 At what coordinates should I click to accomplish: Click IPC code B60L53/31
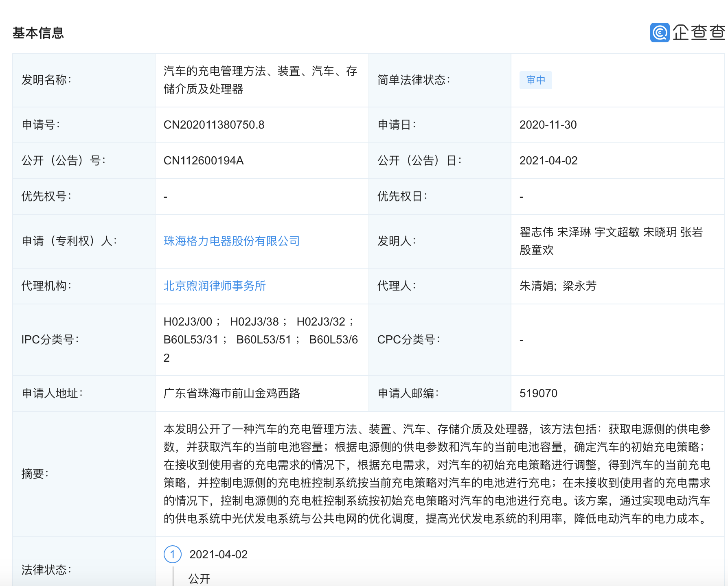[x=191, y=340]
